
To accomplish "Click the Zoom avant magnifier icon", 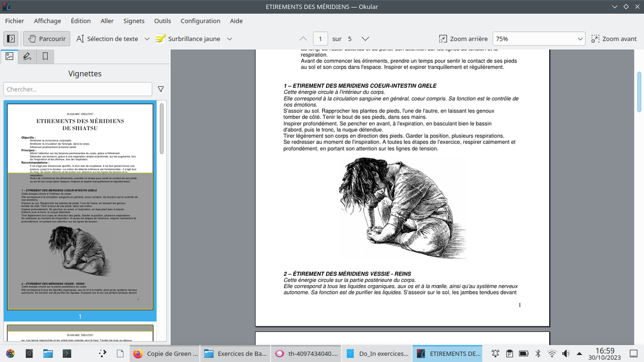I will tap(595, 39).
